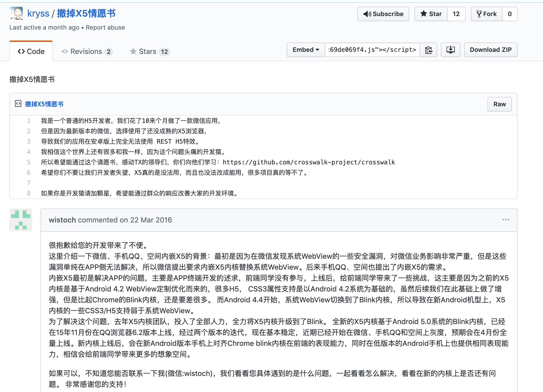
Task: Select line number 5
Action: coord(29,162)
